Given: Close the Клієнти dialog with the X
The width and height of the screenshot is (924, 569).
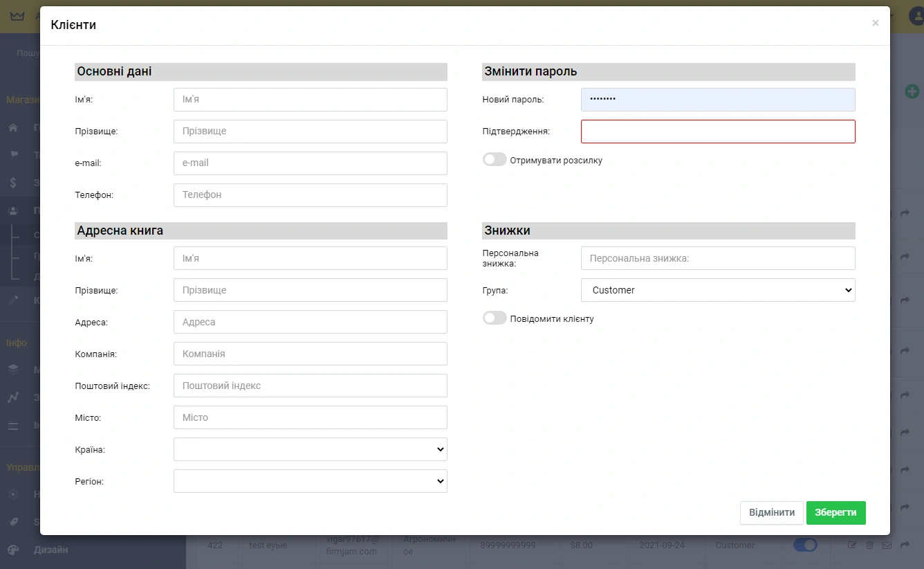Looking at the screenshot, I should coord(875,23).
